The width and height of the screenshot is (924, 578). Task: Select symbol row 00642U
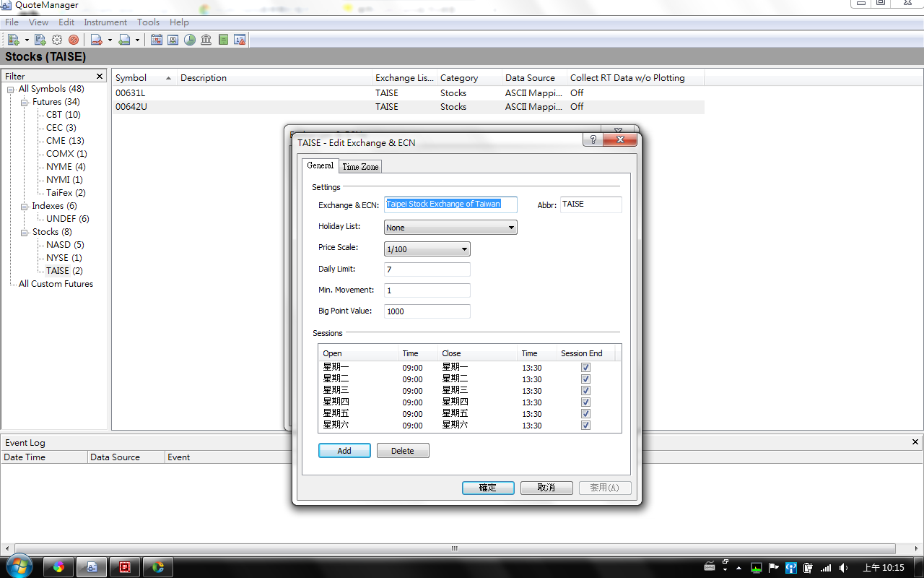(x=409, y=107)
